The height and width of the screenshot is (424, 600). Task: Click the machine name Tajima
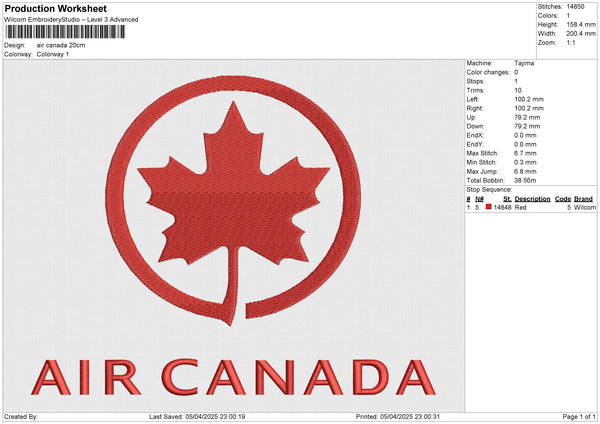[524, 63]
